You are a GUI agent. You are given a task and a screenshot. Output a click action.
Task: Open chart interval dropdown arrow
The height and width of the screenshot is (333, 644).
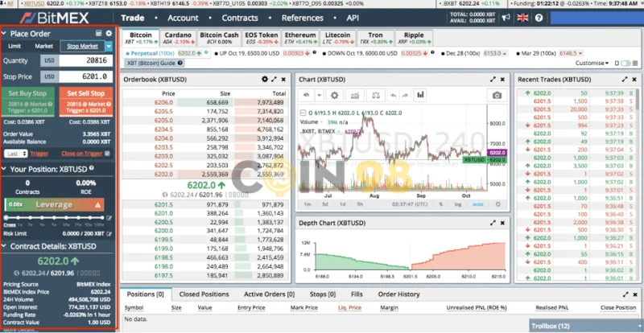click(319, 95)
